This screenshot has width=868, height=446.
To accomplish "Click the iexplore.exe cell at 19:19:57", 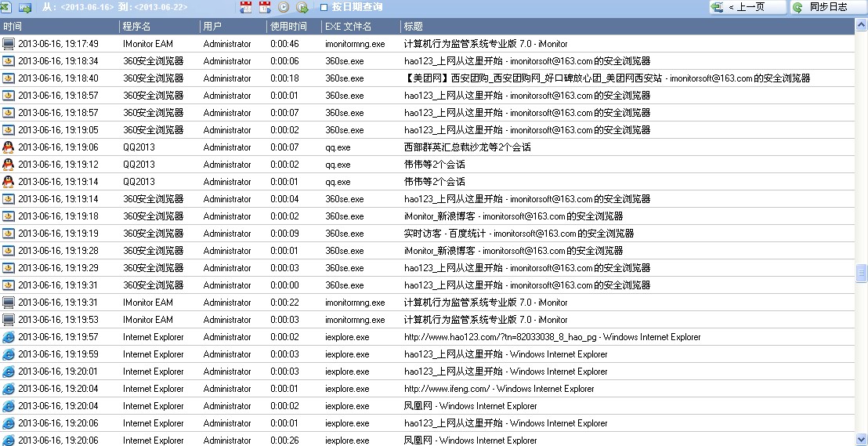I will click(347, 337).
